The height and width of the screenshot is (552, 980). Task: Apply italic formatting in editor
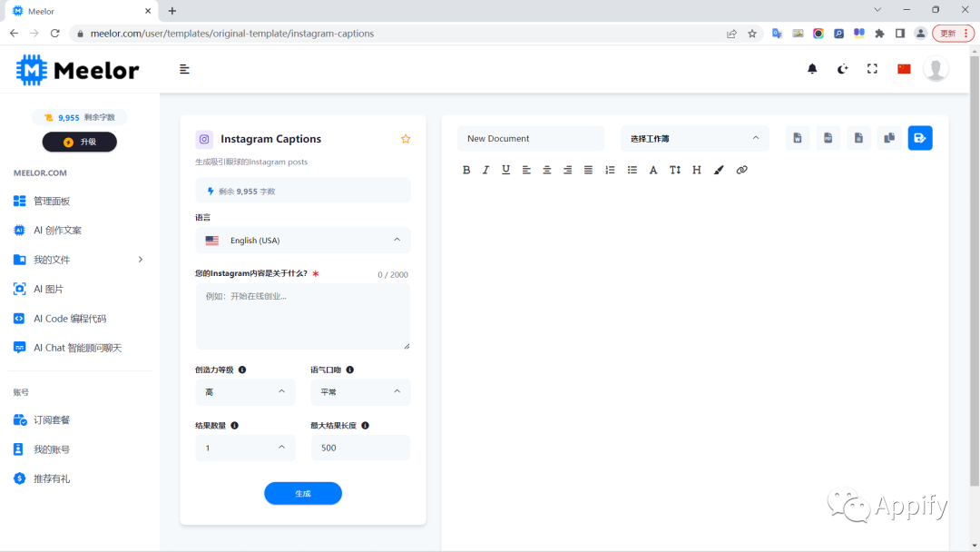485,170
